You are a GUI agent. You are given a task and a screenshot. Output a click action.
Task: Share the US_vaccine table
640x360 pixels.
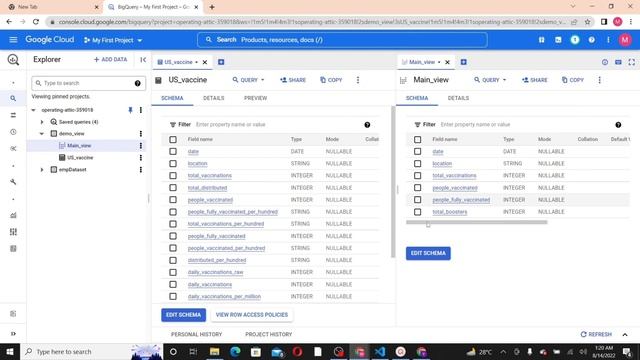pos(293,80)
